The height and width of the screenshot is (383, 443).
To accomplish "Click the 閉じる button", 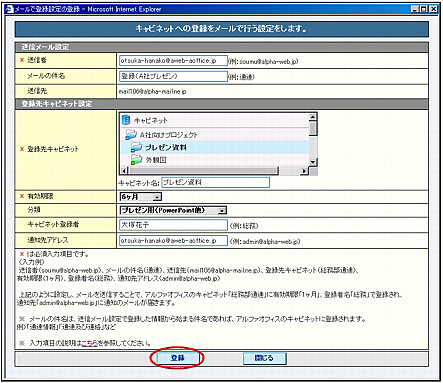I will 264,358.
